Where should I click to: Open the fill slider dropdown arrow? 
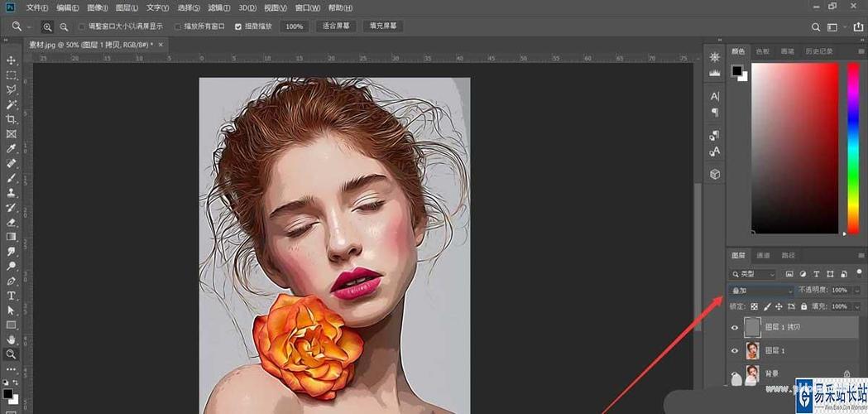pos(857,306)
